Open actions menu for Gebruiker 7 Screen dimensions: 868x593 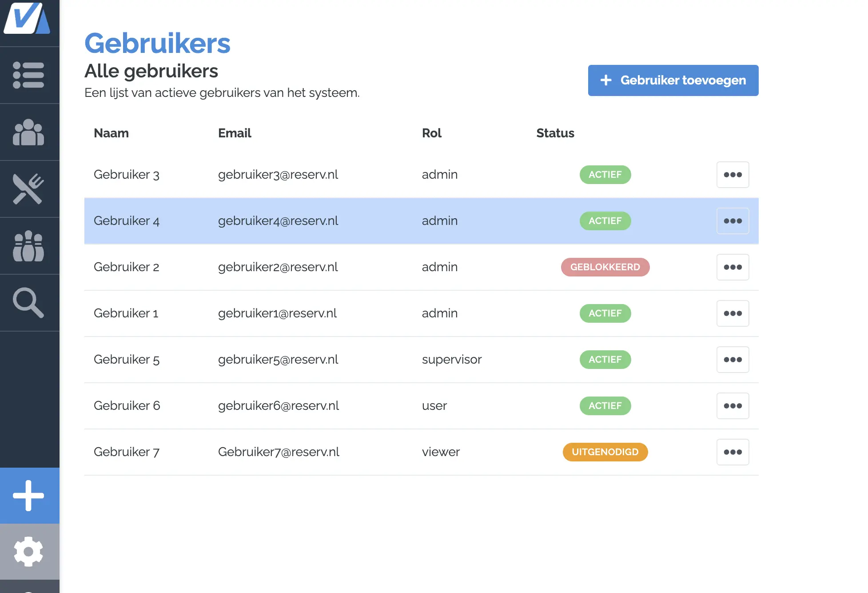click(733, 452)
